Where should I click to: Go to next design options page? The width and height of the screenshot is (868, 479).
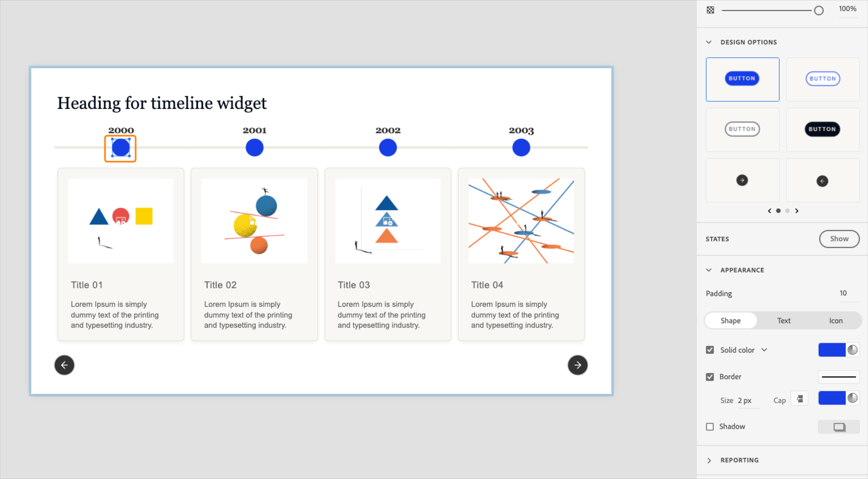coord(797,211)
